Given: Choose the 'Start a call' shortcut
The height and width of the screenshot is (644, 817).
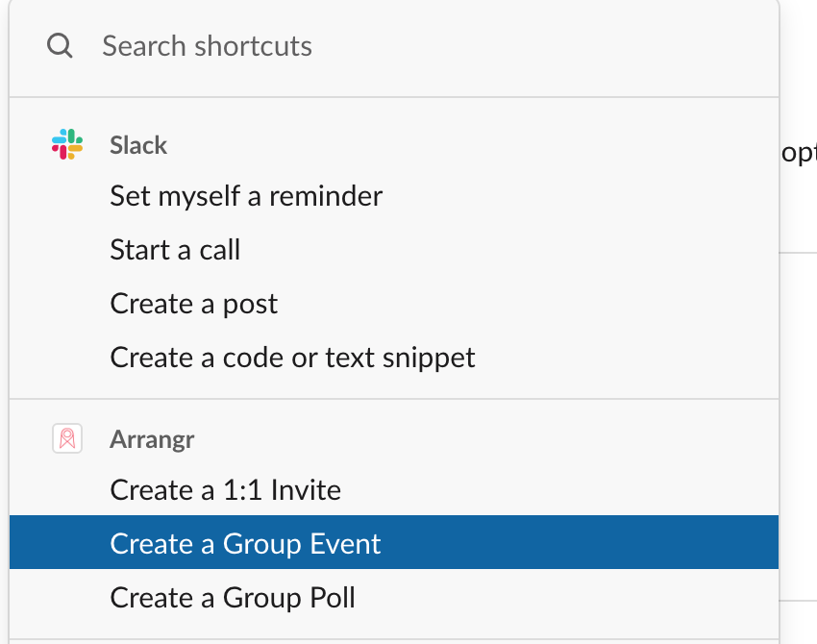Looking at the screenshot, I should pyautogui.click(x=175, y=250).
